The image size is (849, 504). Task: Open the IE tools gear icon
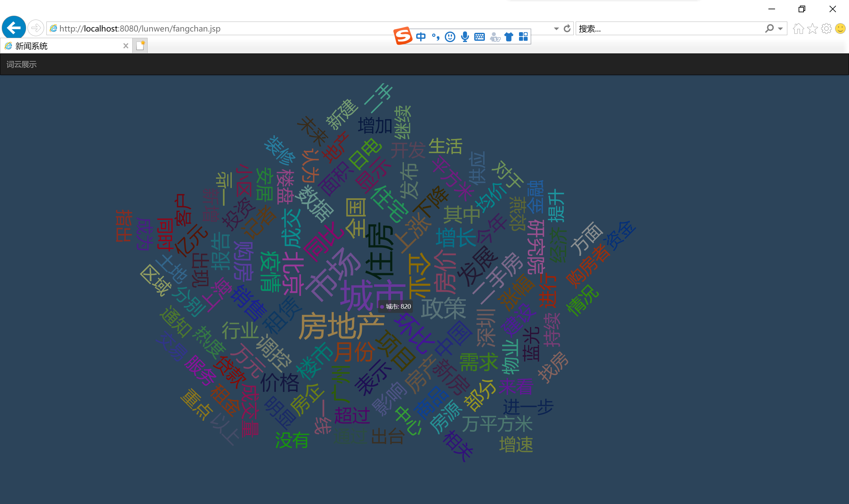point(826,29)
